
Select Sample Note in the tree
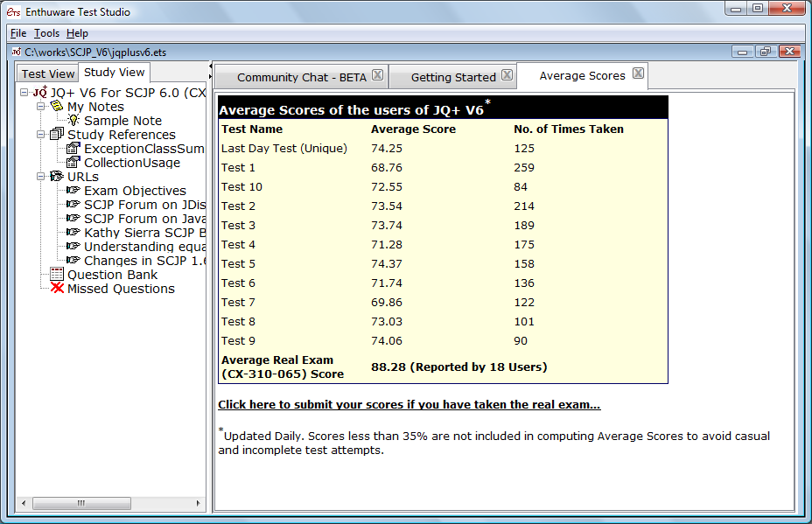pos(122,120)
